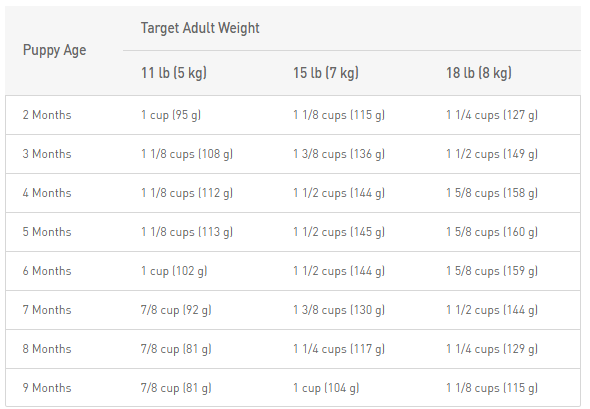Select the Target Adult Weight header
The height and width of the screenshot is (409, 590).
[200, 28]
